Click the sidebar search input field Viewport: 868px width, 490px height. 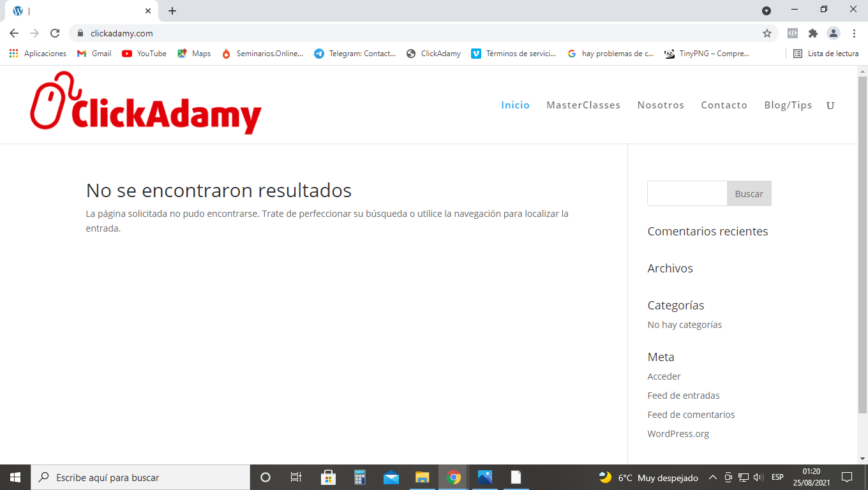tap(687, 193)
